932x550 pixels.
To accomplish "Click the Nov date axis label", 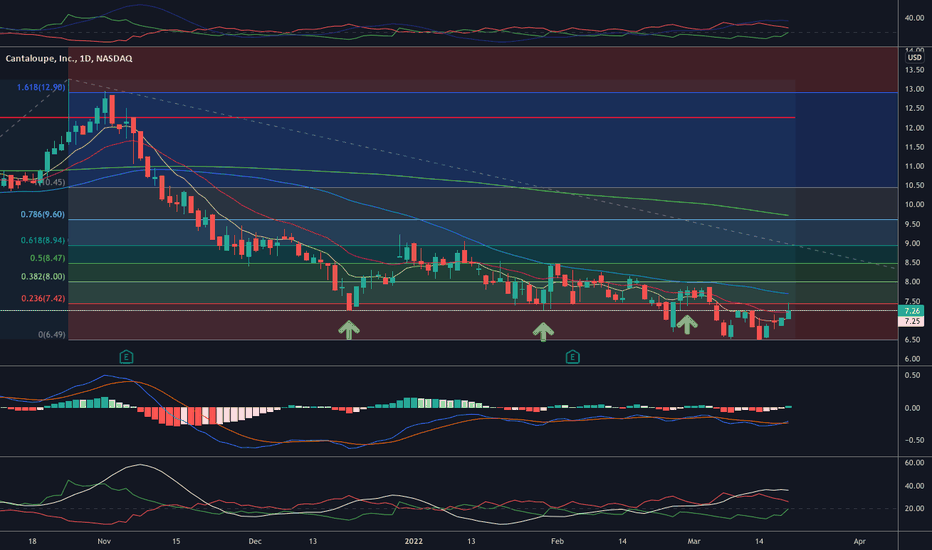I will point(104,541).
